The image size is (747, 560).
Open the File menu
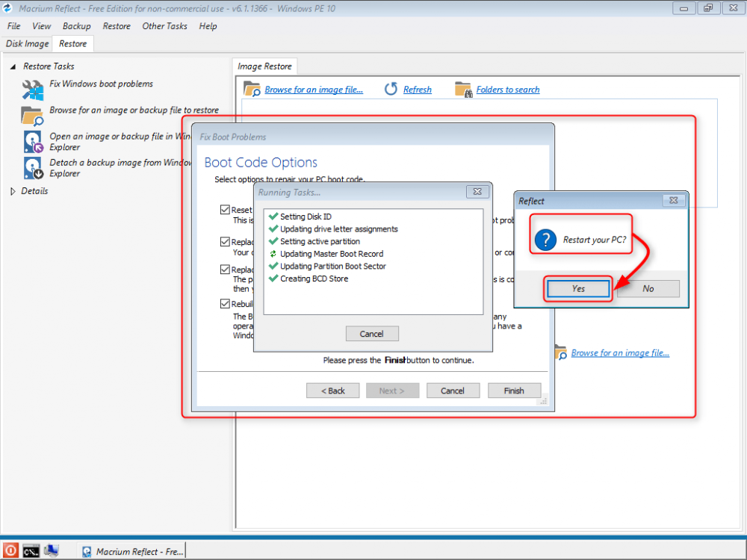[x=13, y=26]
